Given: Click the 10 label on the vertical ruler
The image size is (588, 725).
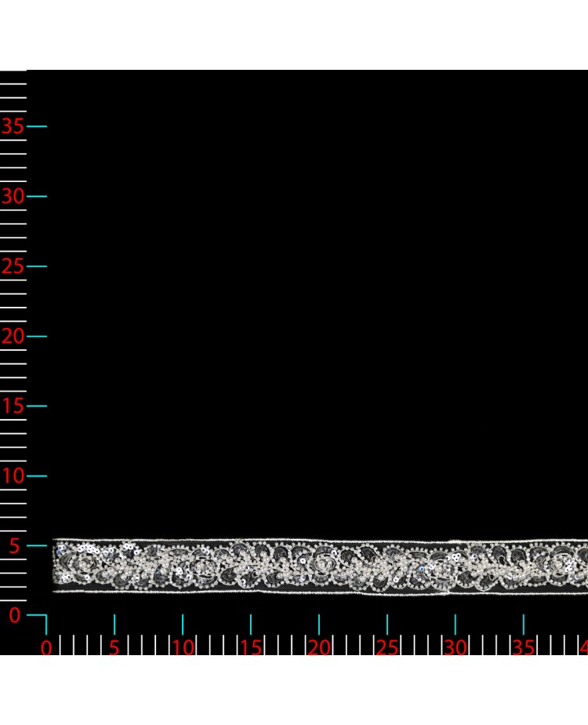Looking at the screenshot, I should [x=13, y=475].
